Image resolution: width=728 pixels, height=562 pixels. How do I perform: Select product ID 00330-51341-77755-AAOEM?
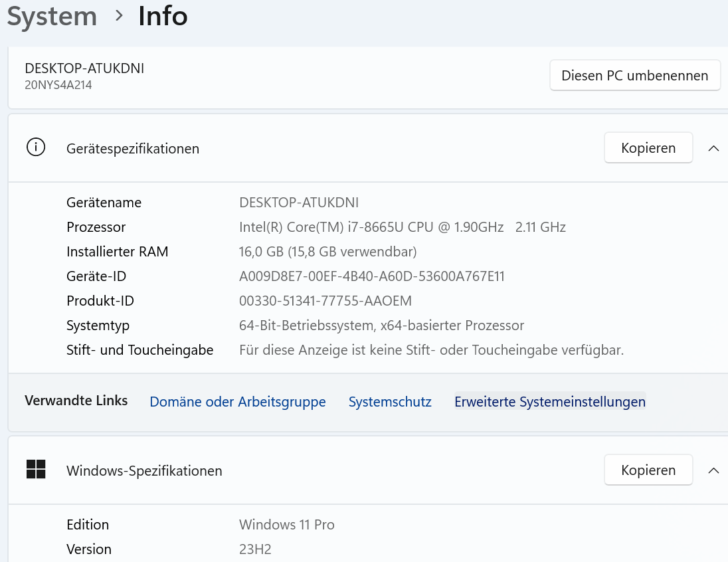(x=325, y=301)
